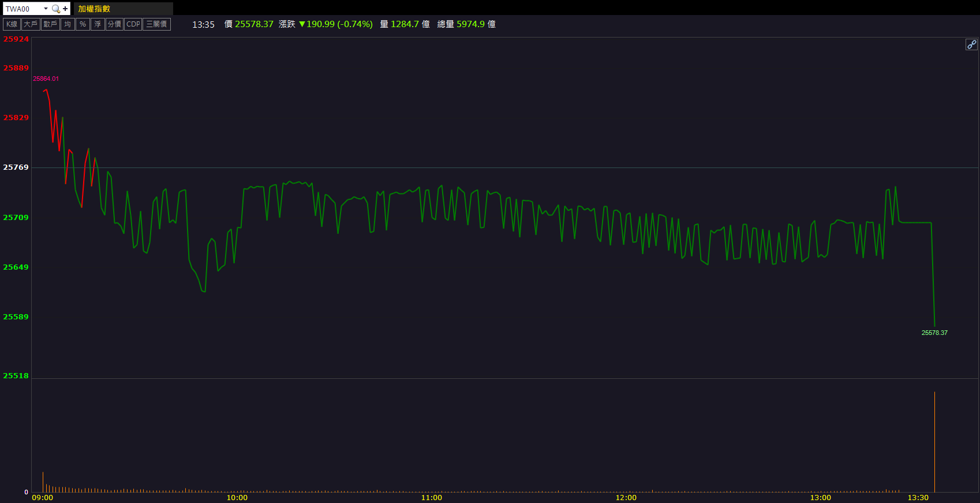Select the % percentage scale button

point(83,24)
